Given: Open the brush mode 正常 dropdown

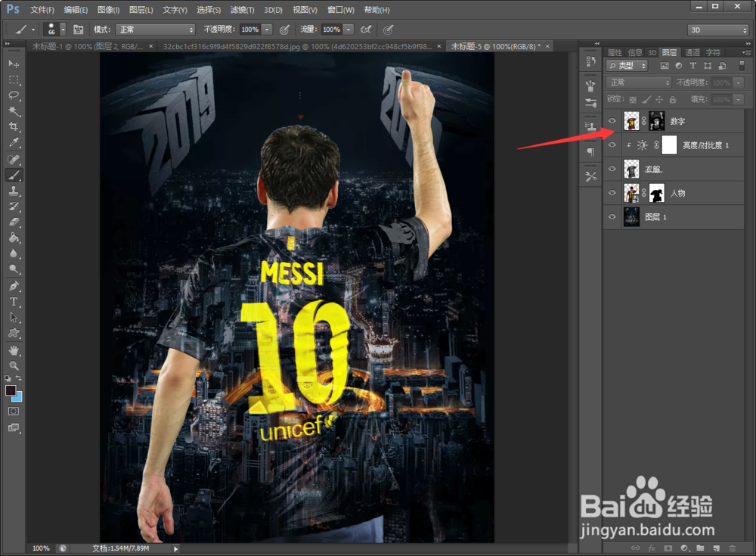Looking at the screenshot, I should coord(155,30).
